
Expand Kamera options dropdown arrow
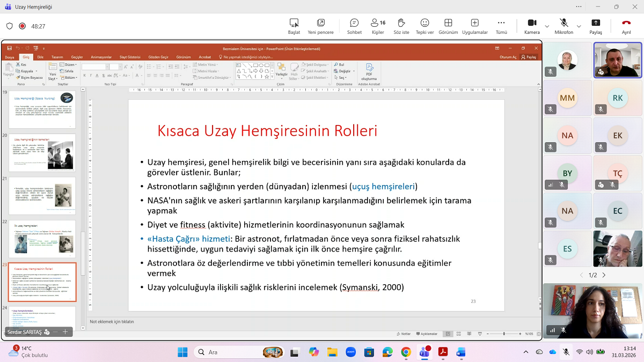(x=547, y=26)
